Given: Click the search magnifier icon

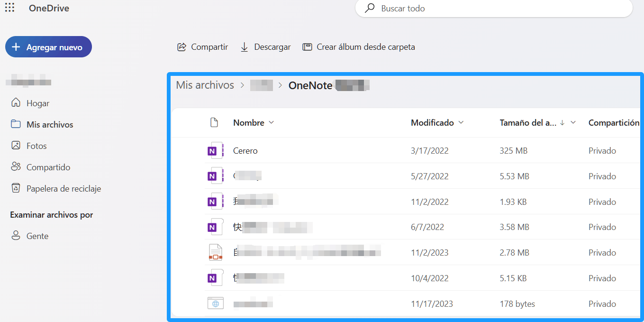Looking at the screenshot, I should 369,8.
